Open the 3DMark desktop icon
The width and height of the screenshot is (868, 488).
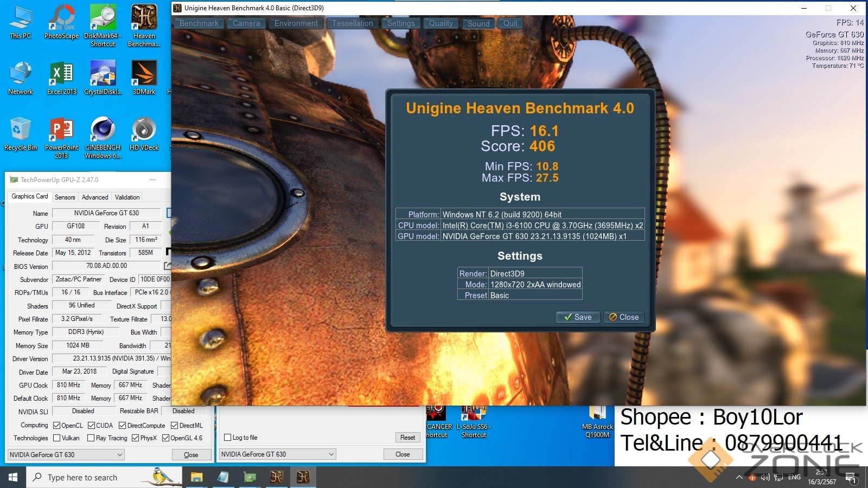point(144,76)
